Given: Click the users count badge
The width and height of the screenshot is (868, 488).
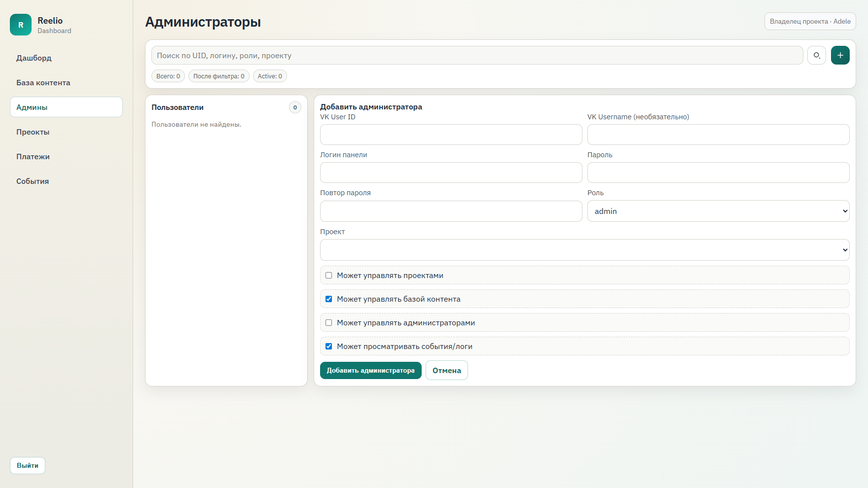Looking at the screenshot, I should tap(295, 107).
